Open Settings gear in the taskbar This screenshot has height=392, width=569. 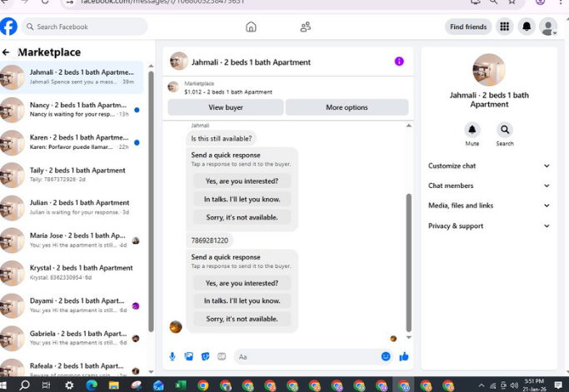click(69, 385)
